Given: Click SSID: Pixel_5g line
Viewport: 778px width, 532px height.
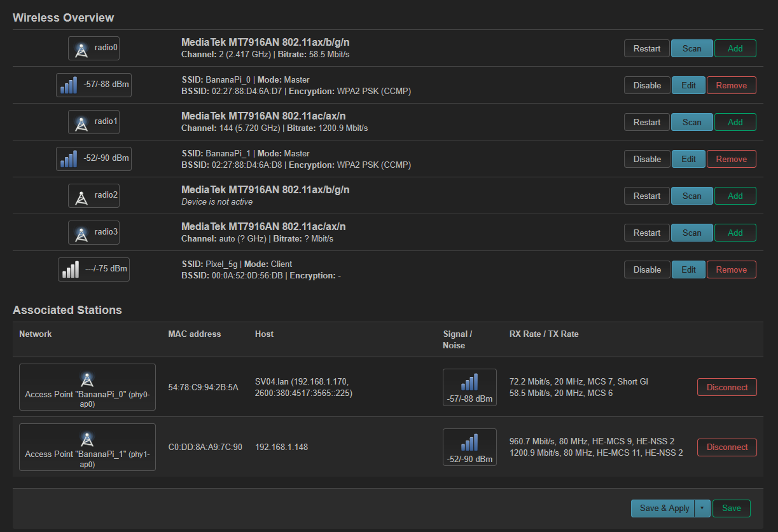Looking at the screenshot, I should (x=237, y=264).
